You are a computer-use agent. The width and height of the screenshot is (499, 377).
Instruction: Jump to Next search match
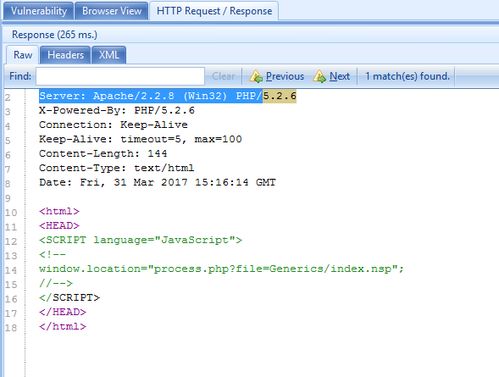tap(332, 77)
